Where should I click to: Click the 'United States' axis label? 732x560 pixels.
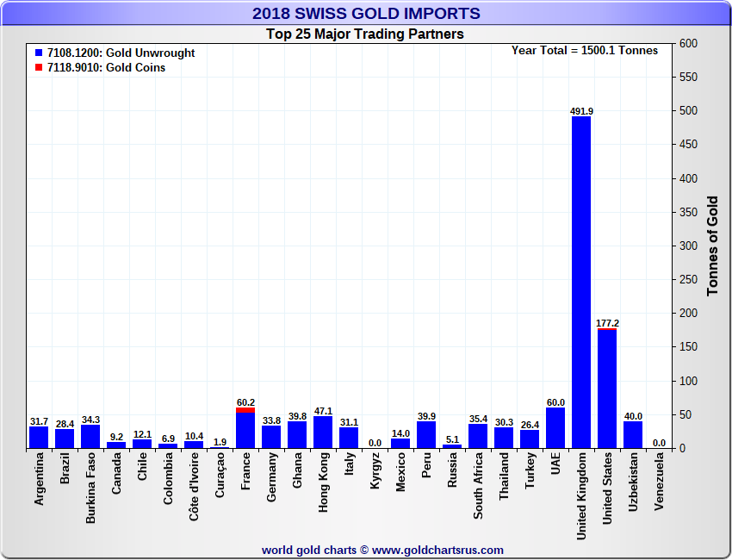tap(607, 488)
